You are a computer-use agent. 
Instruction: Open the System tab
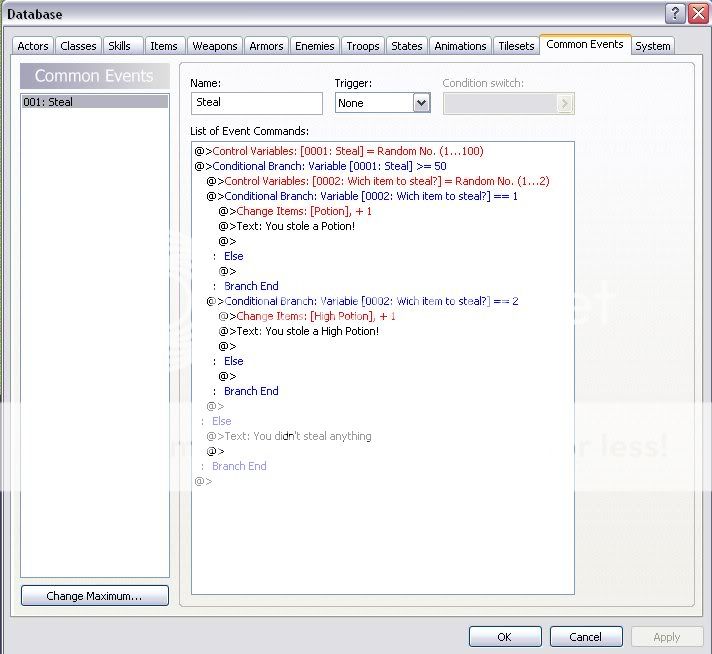pos(652,46)
